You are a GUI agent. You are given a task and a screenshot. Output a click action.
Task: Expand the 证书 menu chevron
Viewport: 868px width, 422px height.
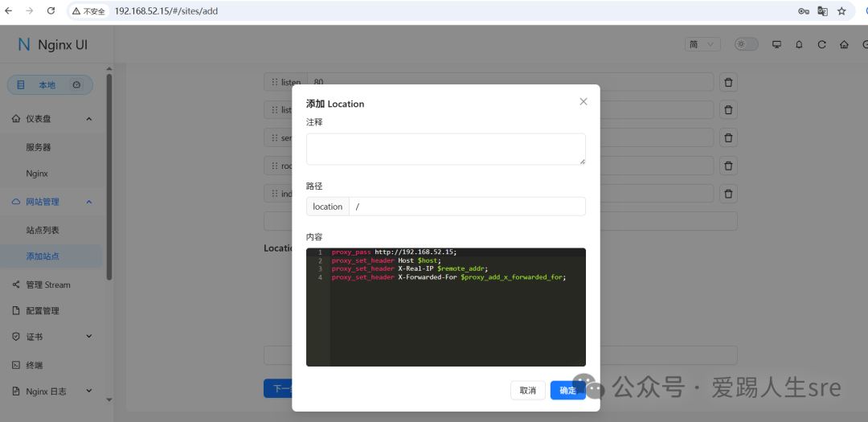[x=89, y=336]
